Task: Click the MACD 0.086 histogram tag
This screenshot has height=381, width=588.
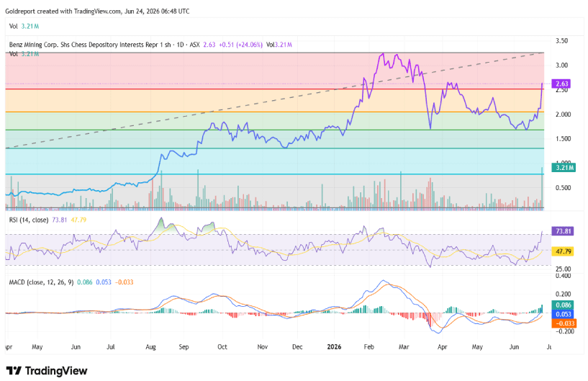Action: (563, 305)
